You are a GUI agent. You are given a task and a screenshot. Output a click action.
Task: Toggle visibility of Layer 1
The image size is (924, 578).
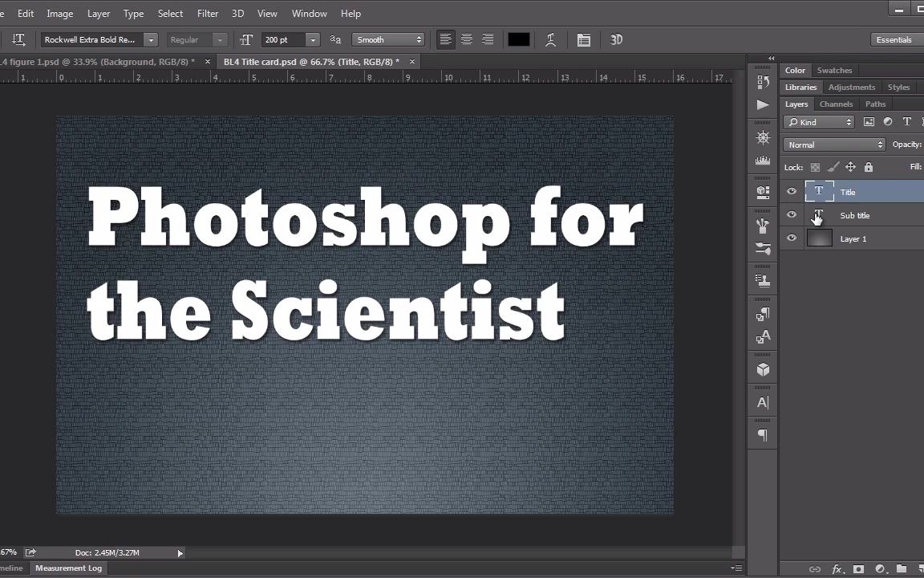[792, 238]
